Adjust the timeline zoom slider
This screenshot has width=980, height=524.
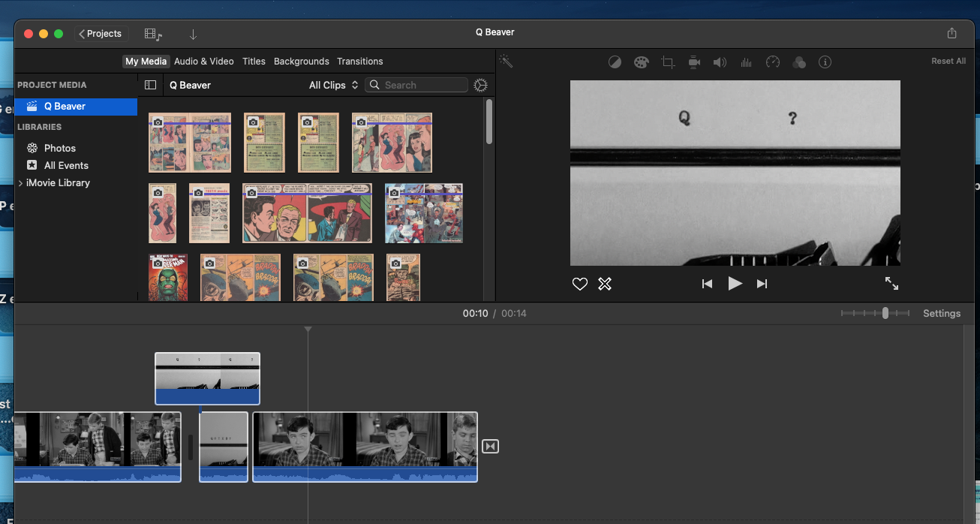click(x=885, y=313)
